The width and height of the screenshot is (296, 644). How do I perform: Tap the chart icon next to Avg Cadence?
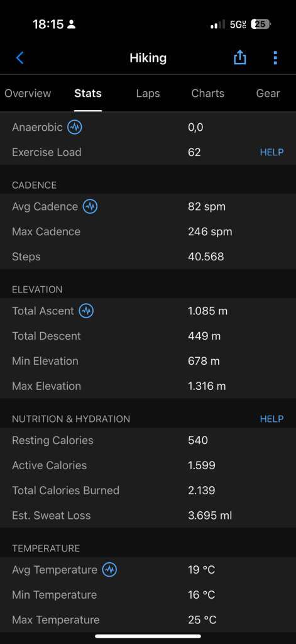(90, 206)
